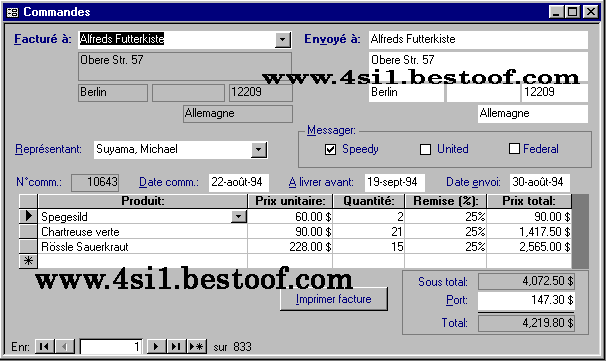606x361 pixels.
Task: Click the Prix unitaire column header
Action: pyautogui.click(x=290, y=201)
